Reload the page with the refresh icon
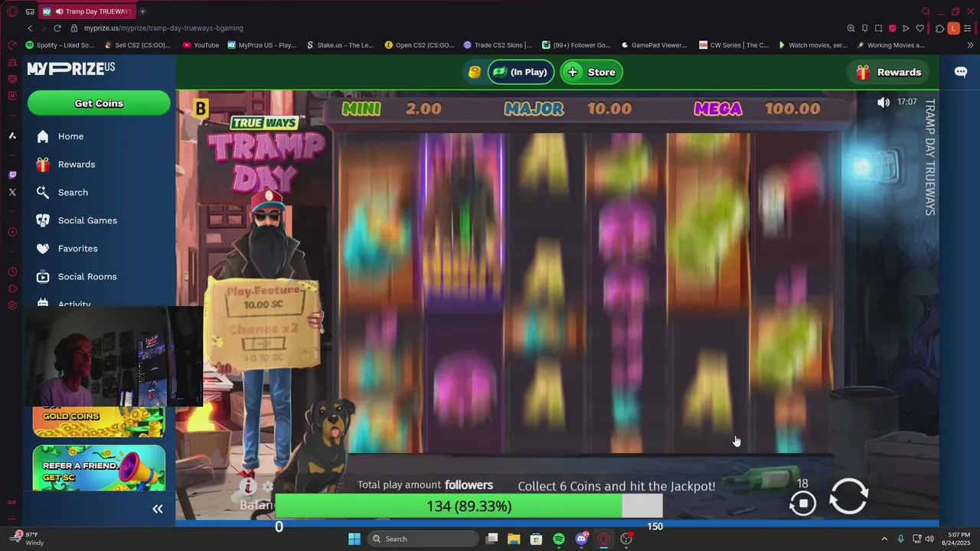980x551 pixels. (57, 28)
